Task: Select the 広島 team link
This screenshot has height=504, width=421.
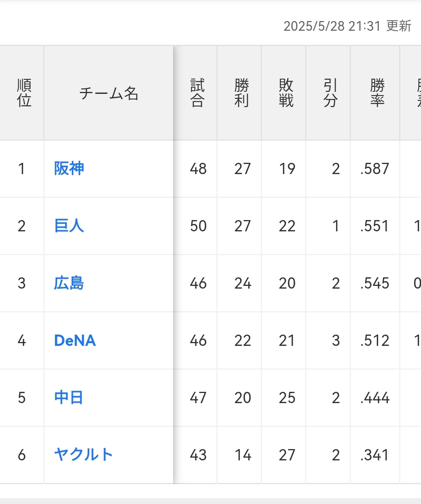Action: pos(69,283)
